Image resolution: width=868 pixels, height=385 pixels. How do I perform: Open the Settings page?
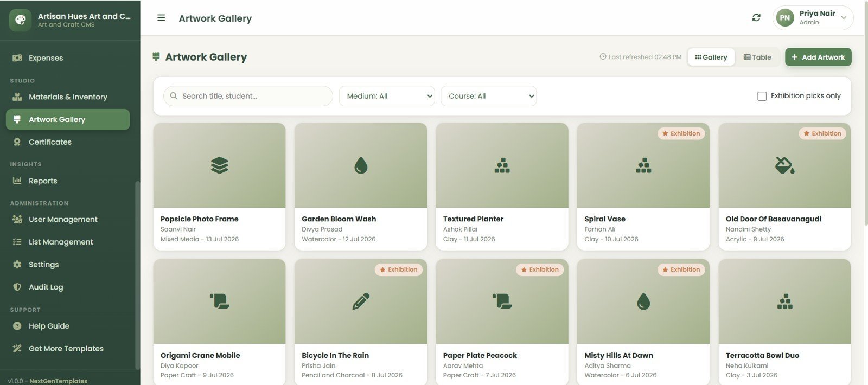[x=68, y=265]
